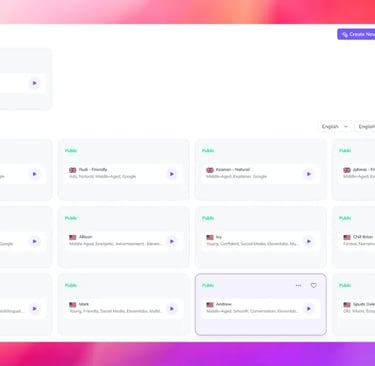Open the English language dropdown

335,126
